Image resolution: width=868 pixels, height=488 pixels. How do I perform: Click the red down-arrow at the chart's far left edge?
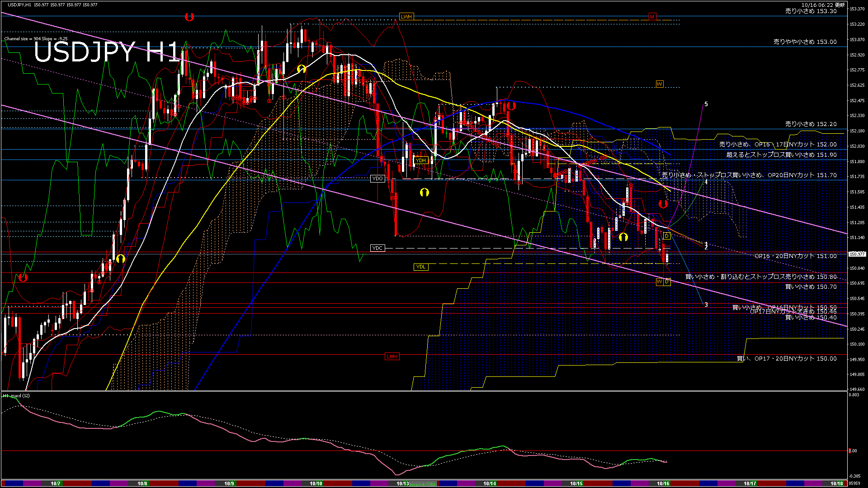(23, 277)
